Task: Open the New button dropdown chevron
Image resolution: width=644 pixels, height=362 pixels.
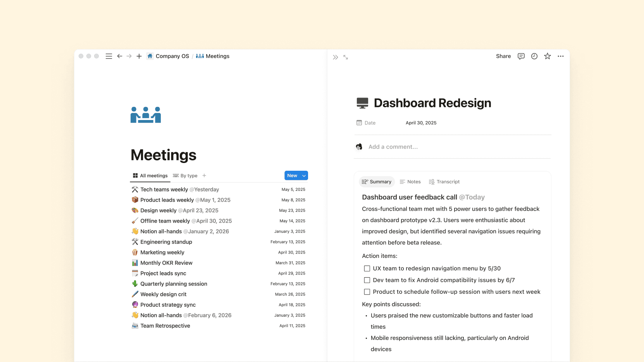Action: pyautogui.click(x=303, y=175)
